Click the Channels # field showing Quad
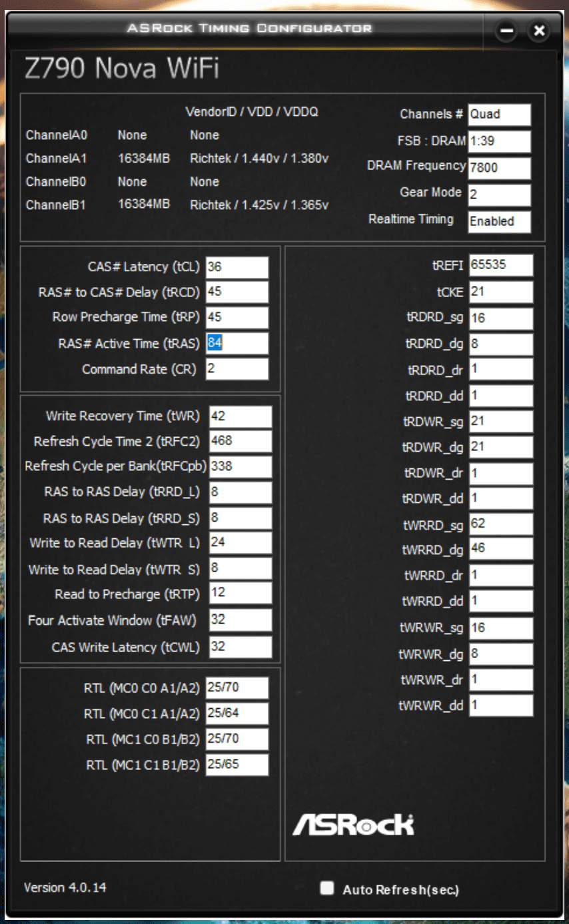569x924 pixels. coord(499,114)
